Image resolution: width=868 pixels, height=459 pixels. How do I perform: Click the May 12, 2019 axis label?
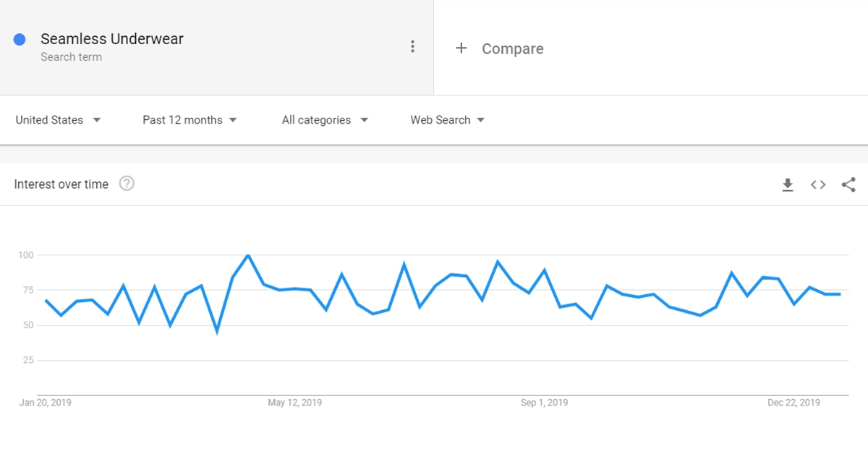click(x=294, y=403)
